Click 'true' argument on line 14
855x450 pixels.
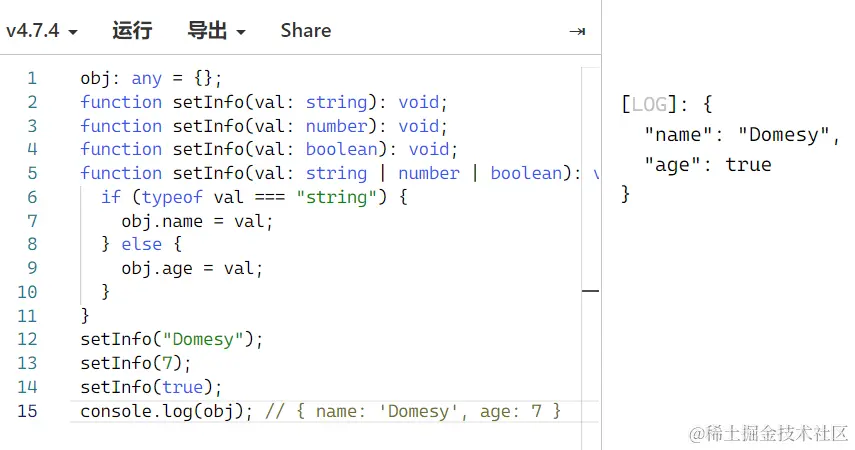click(182, 387)
